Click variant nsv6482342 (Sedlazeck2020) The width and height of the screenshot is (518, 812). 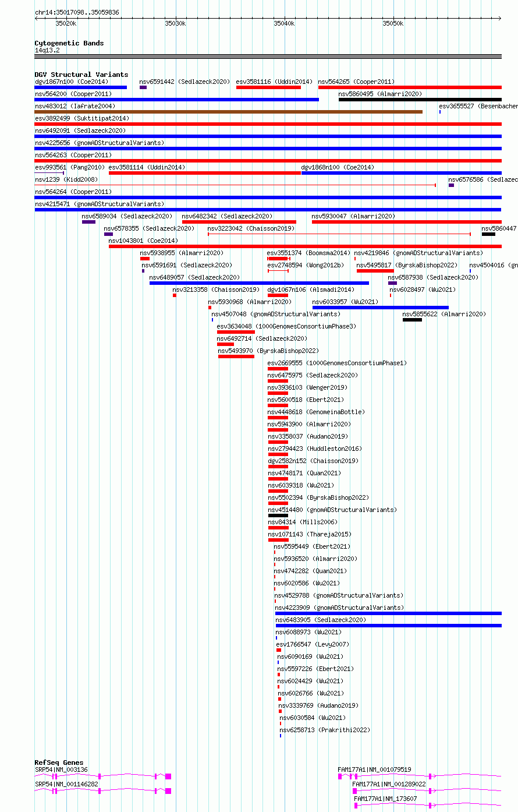pyautogui.click(x=239, y=222)
